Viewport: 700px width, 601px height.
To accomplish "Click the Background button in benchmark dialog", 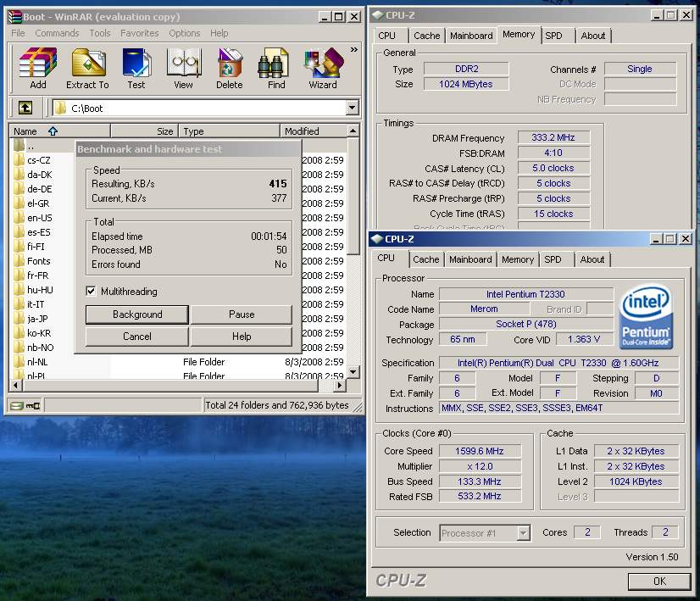I will click(x=137, y=314).
